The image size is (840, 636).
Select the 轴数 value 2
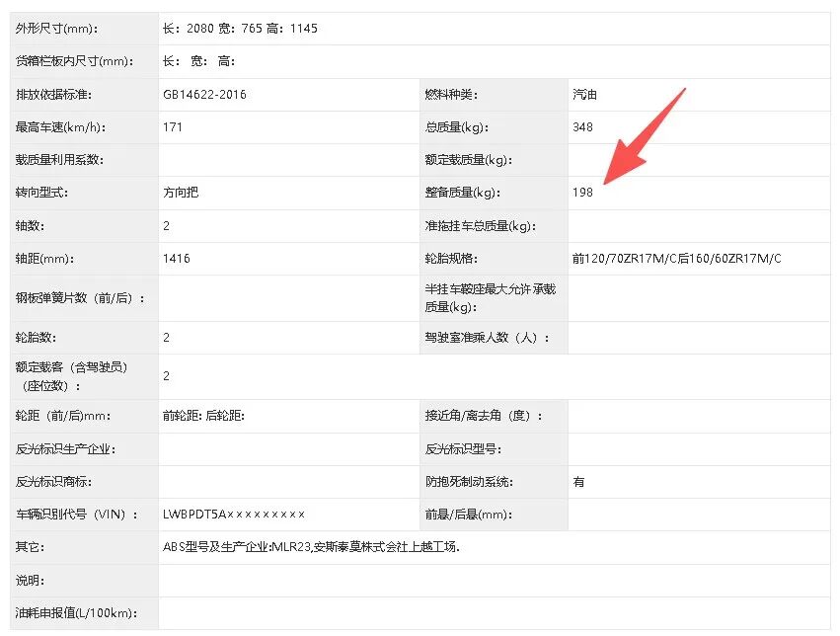pyautogui.click(x=167, y=226)
